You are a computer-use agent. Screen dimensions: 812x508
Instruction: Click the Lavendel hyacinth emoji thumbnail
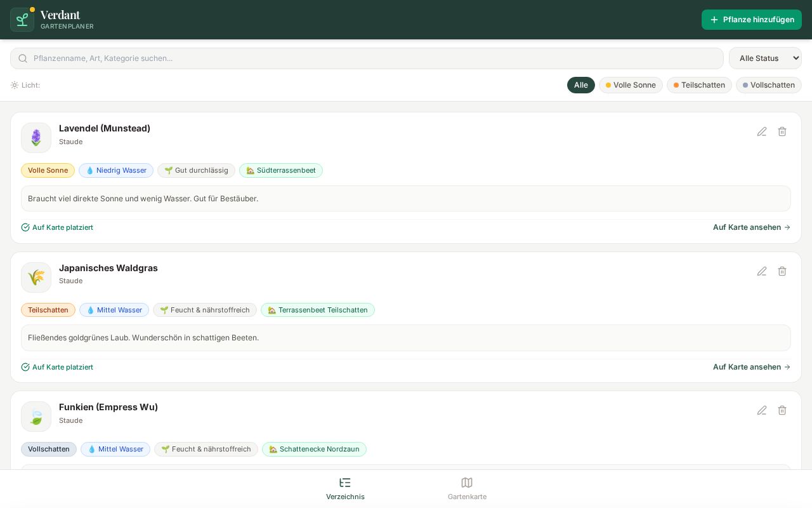[36, 138]
